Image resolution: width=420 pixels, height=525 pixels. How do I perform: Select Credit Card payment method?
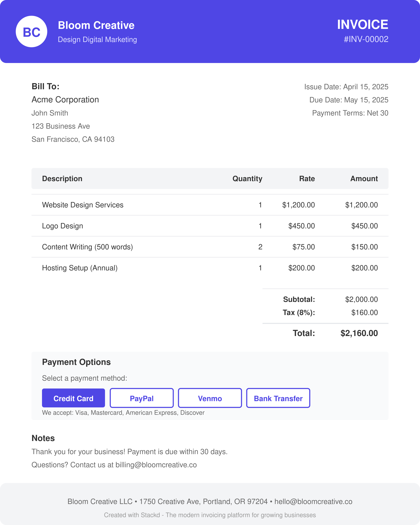click(x=73, y=398)
